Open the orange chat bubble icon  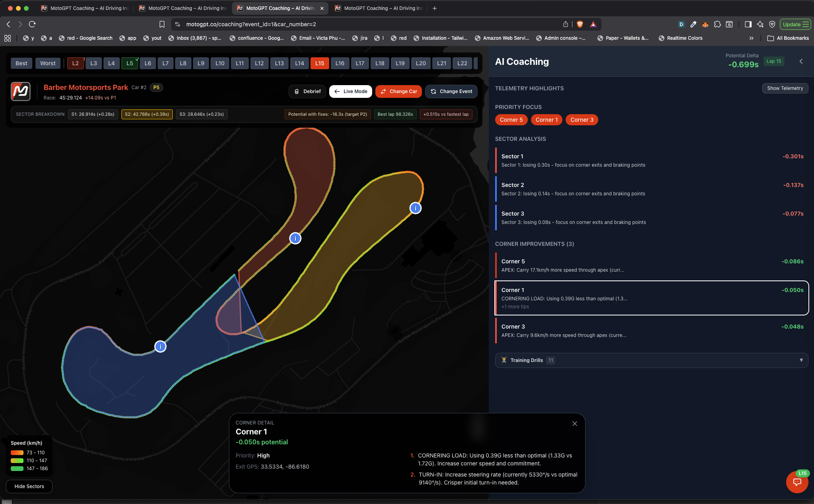click(x=797, y=482)
